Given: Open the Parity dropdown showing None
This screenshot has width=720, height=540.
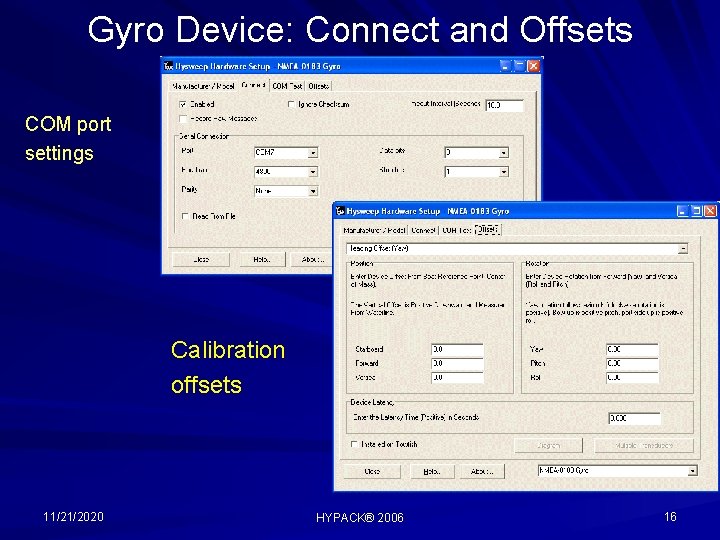Looking at the screenshot, I should (x=313, y=191).
